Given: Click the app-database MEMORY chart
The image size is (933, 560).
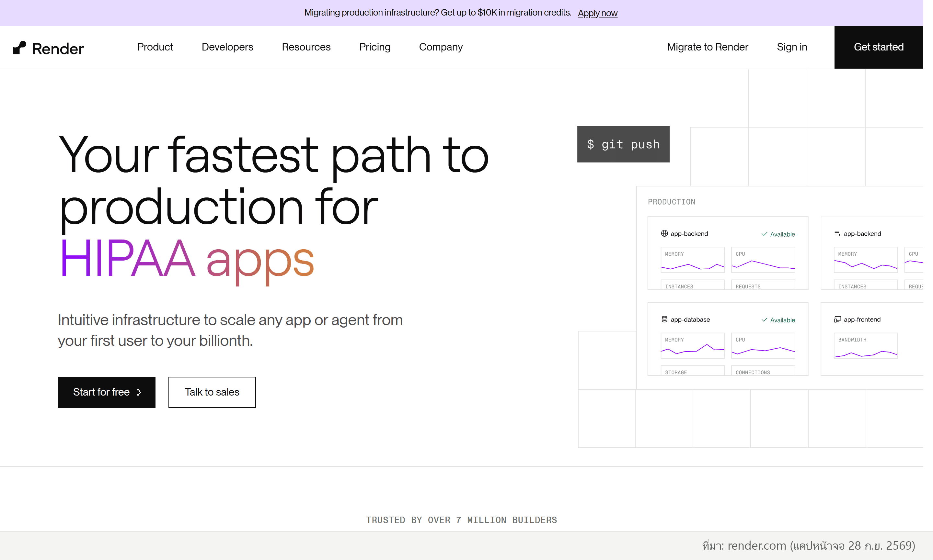Looking at the screenshot, I should 693,345.
